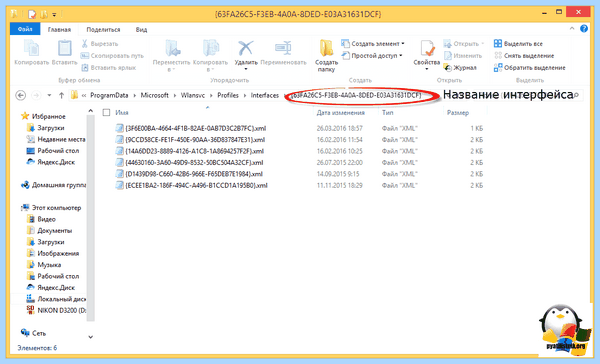Open the Простой доступ dropdown
600x364 pixels.
372,55
